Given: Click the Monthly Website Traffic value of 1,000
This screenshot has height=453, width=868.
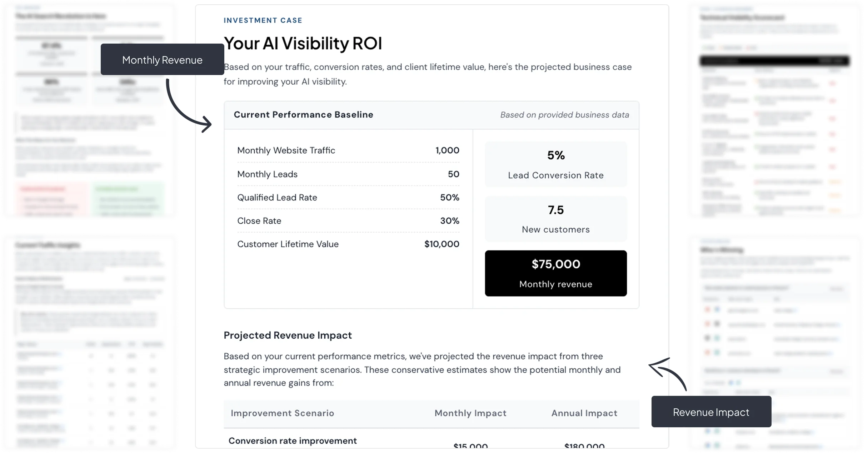Looking at the screenshot, I should coord(447,150).
